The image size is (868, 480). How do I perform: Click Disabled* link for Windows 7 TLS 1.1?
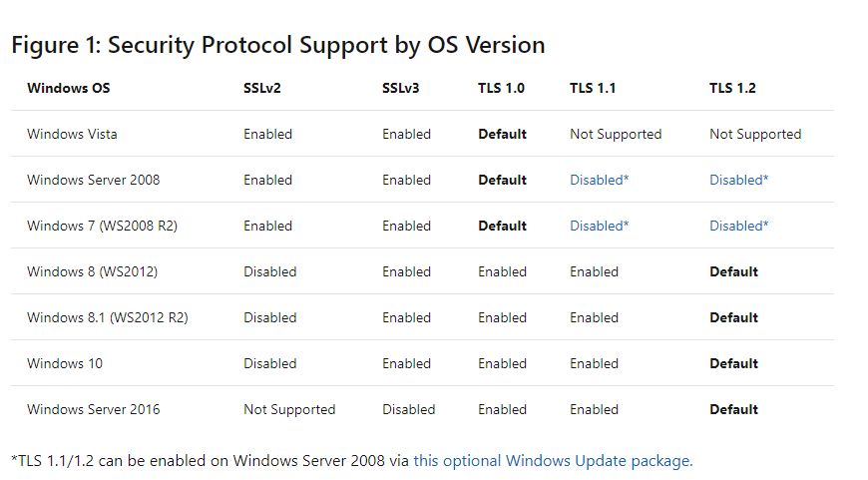[599, 226]
